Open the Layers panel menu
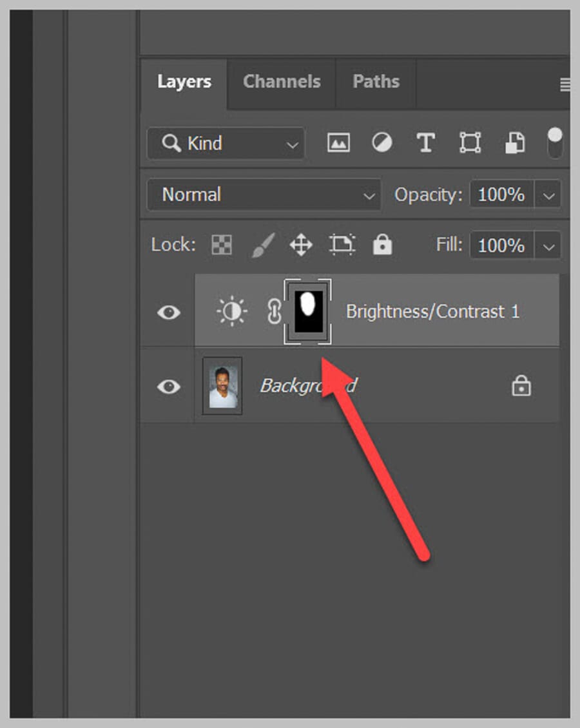This screenshot has width=580, height=728. (564, 84)
